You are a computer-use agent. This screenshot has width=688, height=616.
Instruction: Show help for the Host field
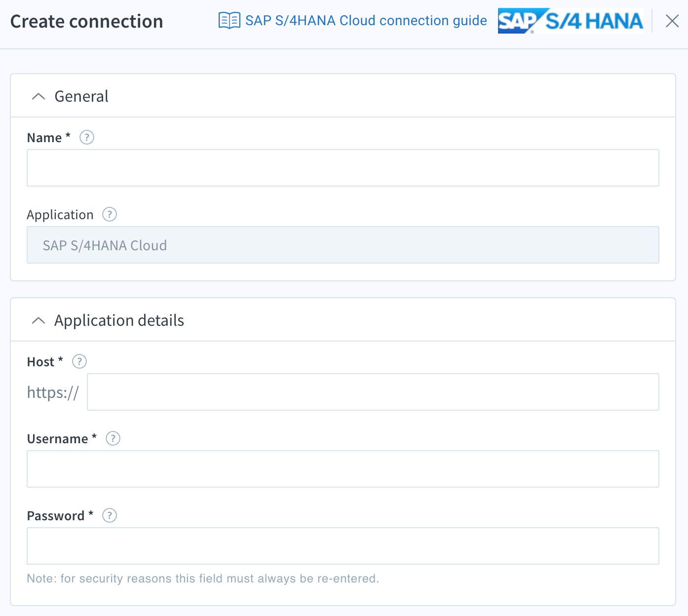click(79, 361)
